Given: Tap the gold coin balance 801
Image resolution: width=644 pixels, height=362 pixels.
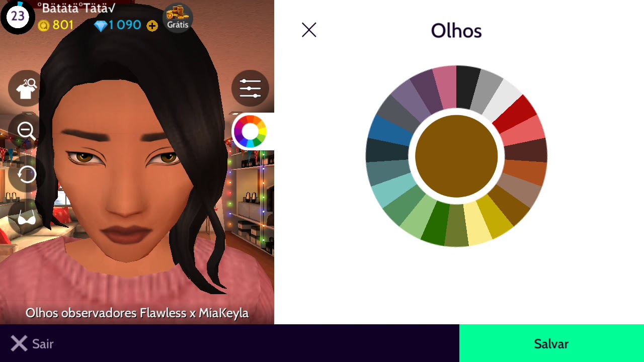Looking at the screenshot, I should (56, 25).
